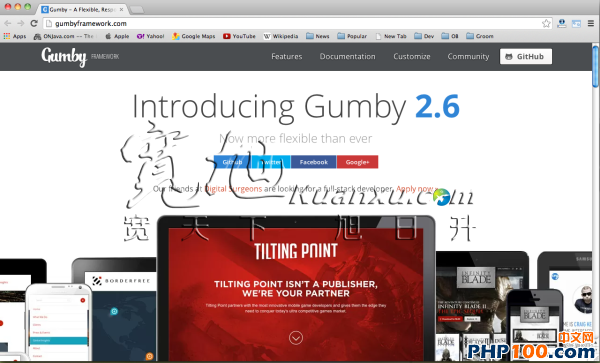The image size is (600, 363).
Task: Bookmark page using star icon
Action: click(546, 23)
